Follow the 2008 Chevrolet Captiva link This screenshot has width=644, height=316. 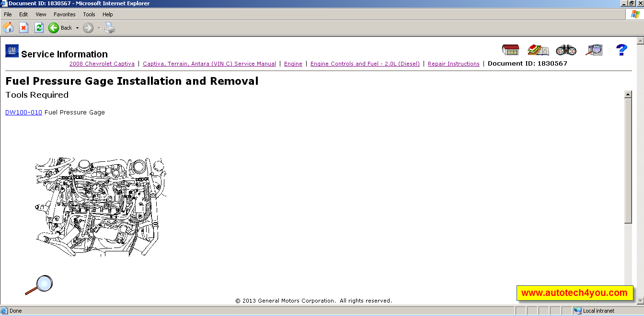point(102,64)
